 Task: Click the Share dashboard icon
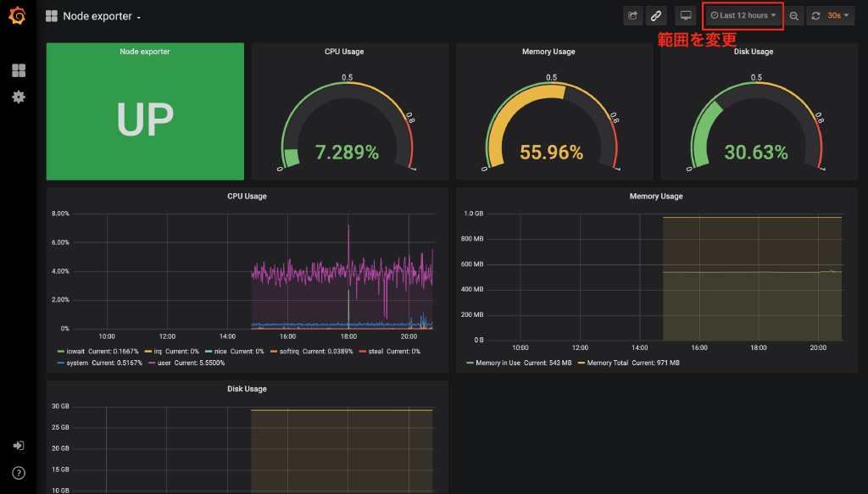pos(632,15)
